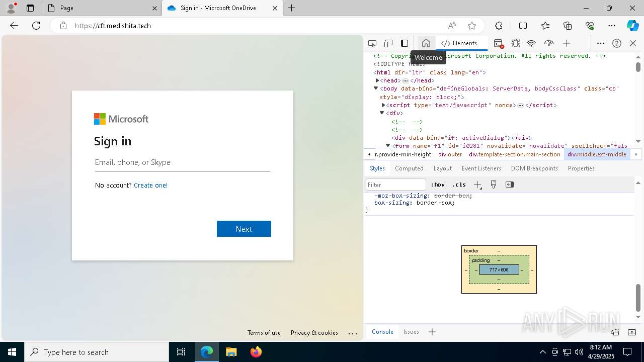Open the Properties tab
Image resolution: width=644 pixels, height=362 pixels.
[581, 168]
